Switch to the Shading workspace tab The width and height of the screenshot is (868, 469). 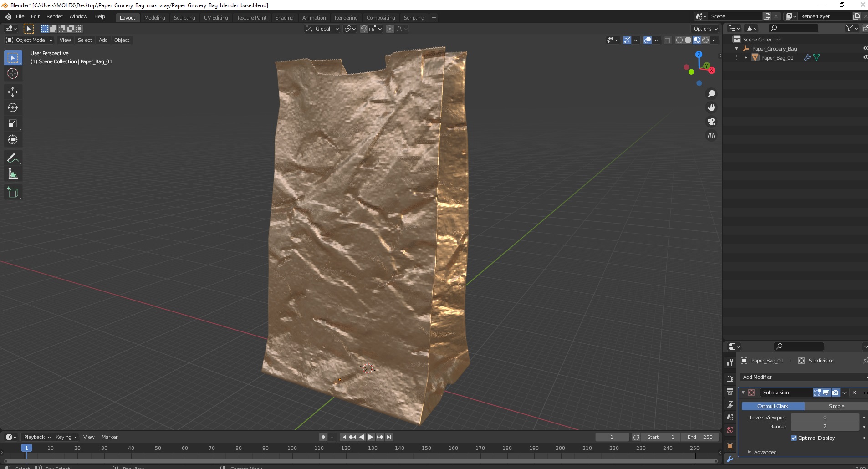pyautogui.click(x=284, y=18)
